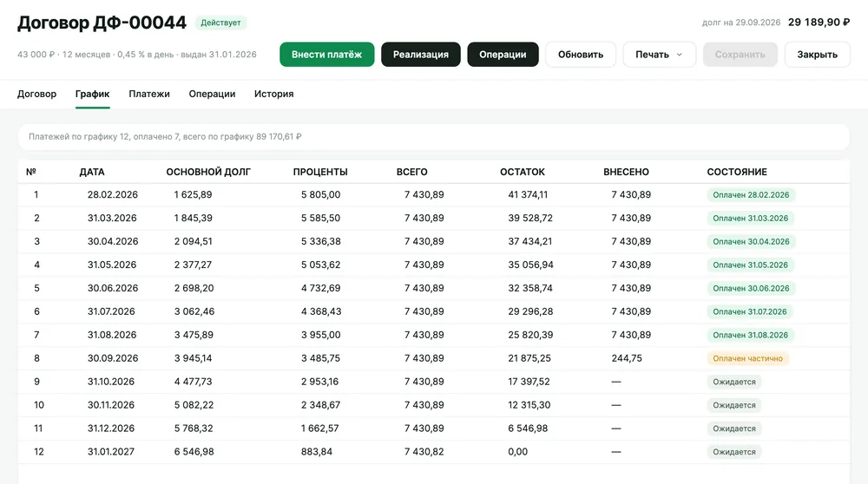Go to the Операции tab
The image size is (868, 484).
[x=212, y=94]
